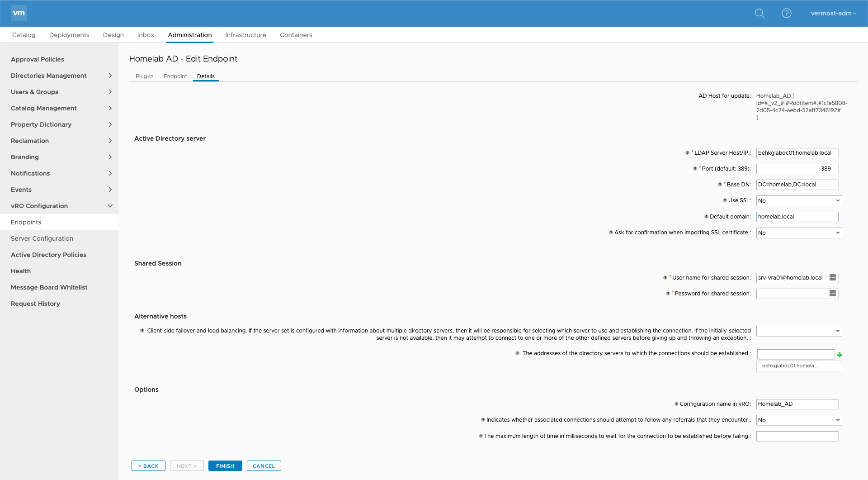Viewport: 868px width, 480px height.
Task: Open the follow referrals dropdown
Action: click(x=799, y=420)
